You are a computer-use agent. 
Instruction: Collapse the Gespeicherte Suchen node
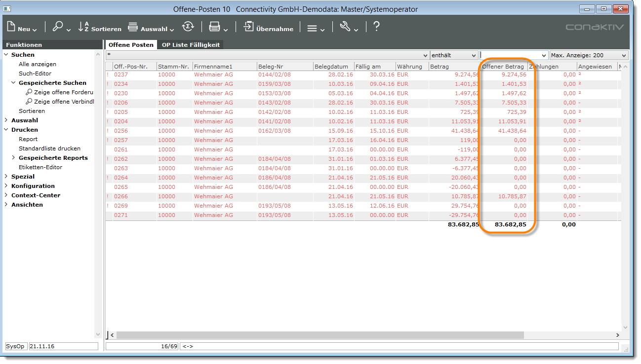13,83
